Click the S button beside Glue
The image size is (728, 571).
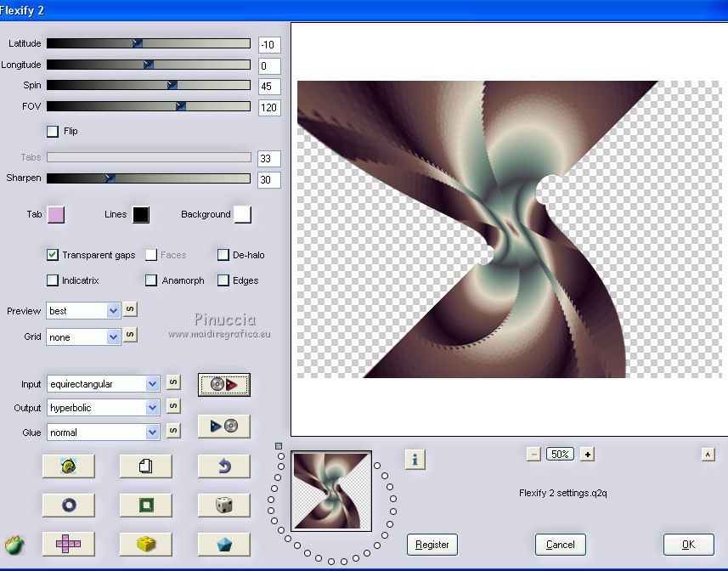click(x=173, y=430)
